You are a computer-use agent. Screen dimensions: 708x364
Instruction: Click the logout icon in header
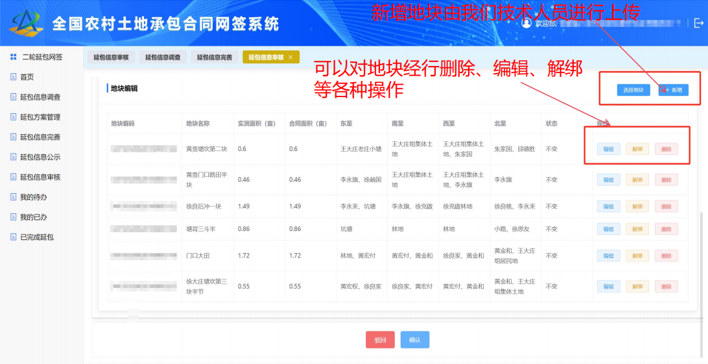pyautogui.click(x=698, y=23)
